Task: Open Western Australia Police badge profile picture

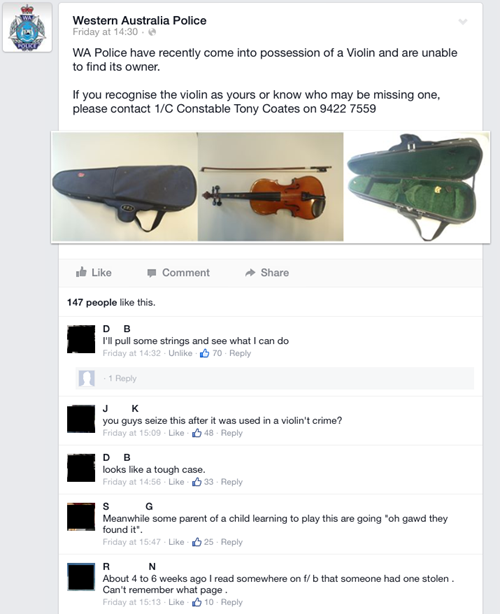Action: pyautogui.click(x=27, y=27)
